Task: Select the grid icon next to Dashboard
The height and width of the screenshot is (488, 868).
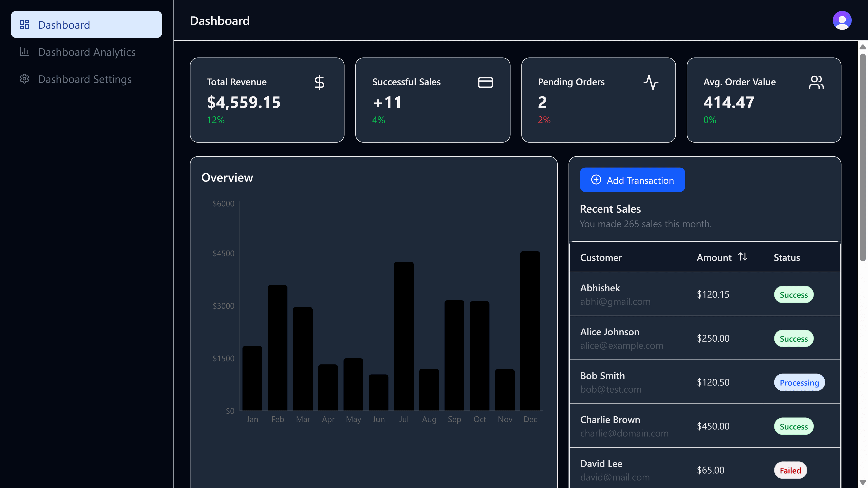Action: point(24,25)
